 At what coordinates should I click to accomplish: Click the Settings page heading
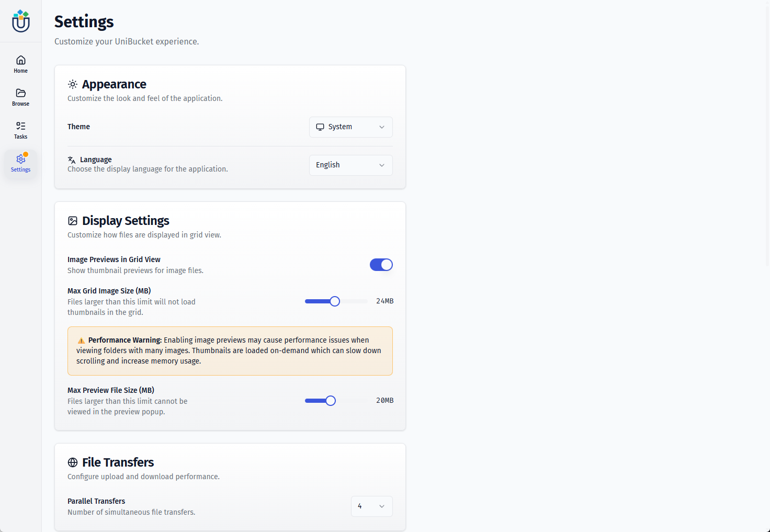pos(84,22)
